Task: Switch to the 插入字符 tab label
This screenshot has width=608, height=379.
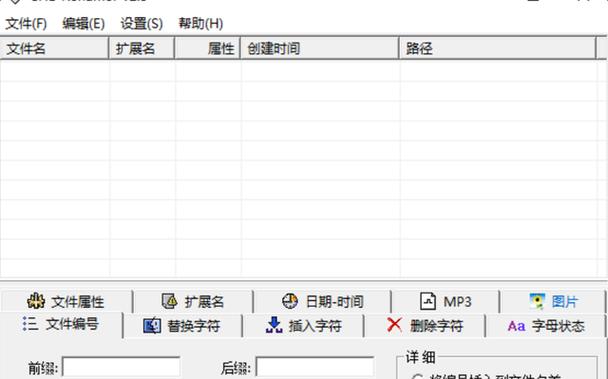Action: 315,326
